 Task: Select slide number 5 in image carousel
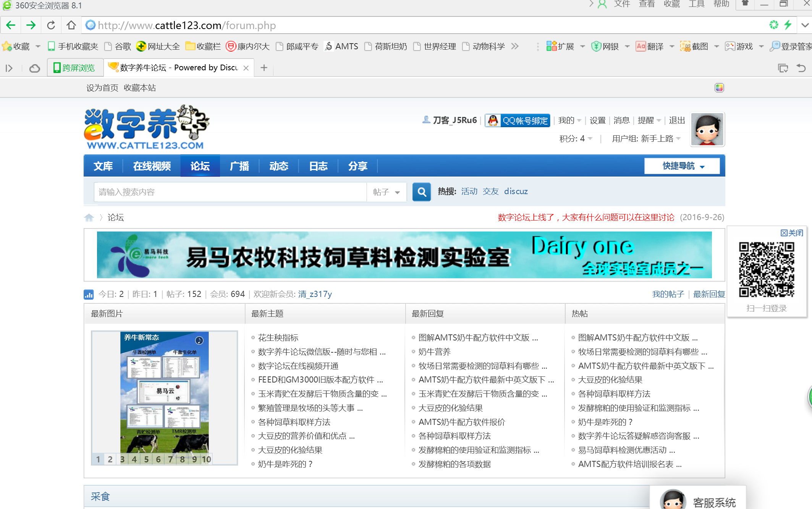146,459
